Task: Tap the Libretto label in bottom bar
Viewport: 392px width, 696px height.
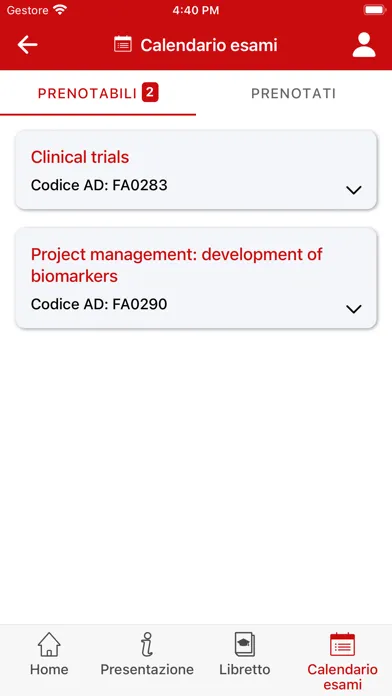Action: [245, 669]
